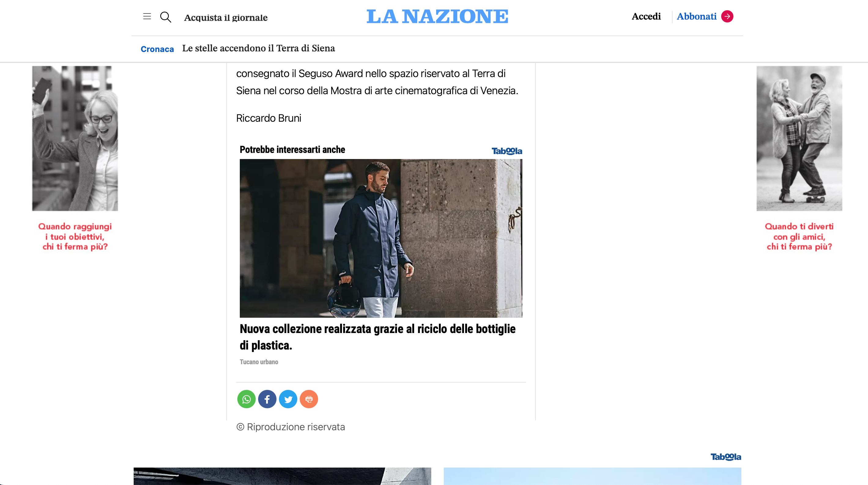Click the bottom Taboola logo
The image size is (868, 485).
coord(726,457)
